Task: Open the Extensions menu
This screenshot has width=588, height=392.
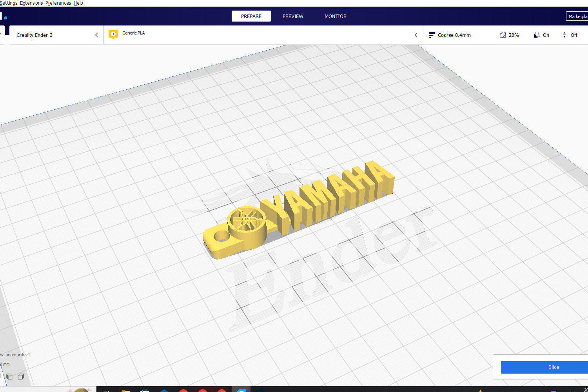Action: 31,3
